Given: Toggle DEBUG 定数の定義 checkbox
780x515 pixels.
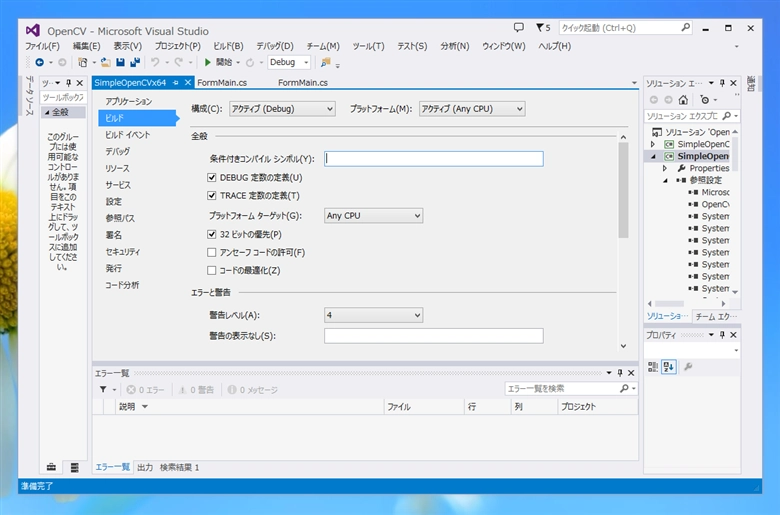Looking at the screenshot, I should (211, 177).
